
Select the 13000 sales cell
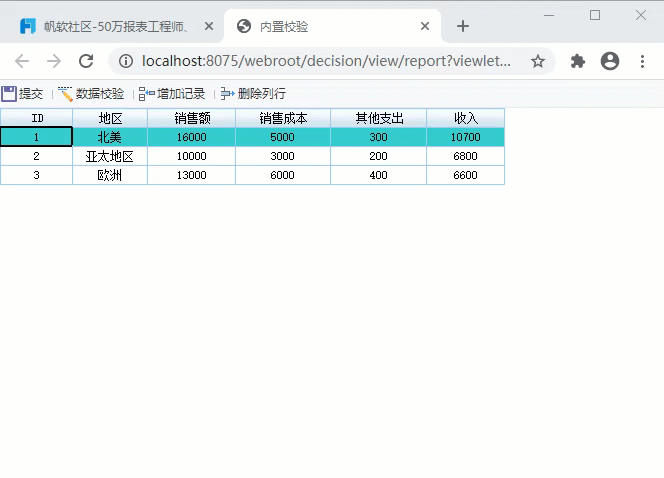(x=191, y=175)
